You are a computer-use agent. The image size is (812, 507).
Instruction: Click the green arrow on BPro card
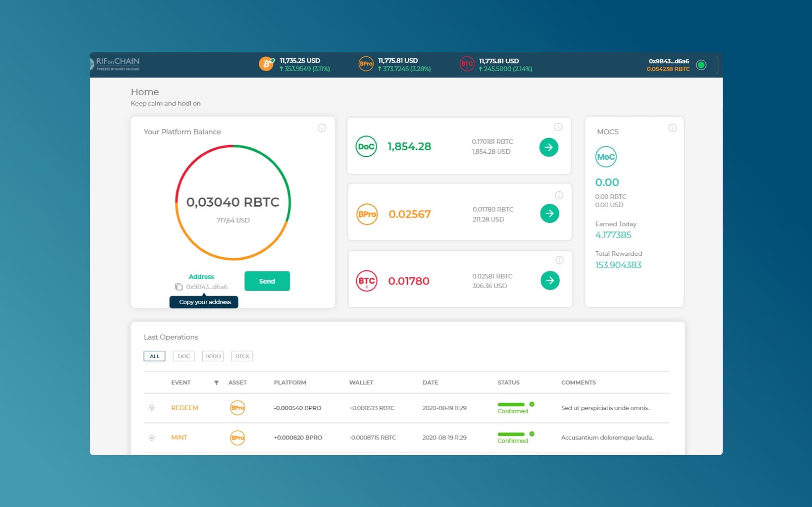click(549, 213)
